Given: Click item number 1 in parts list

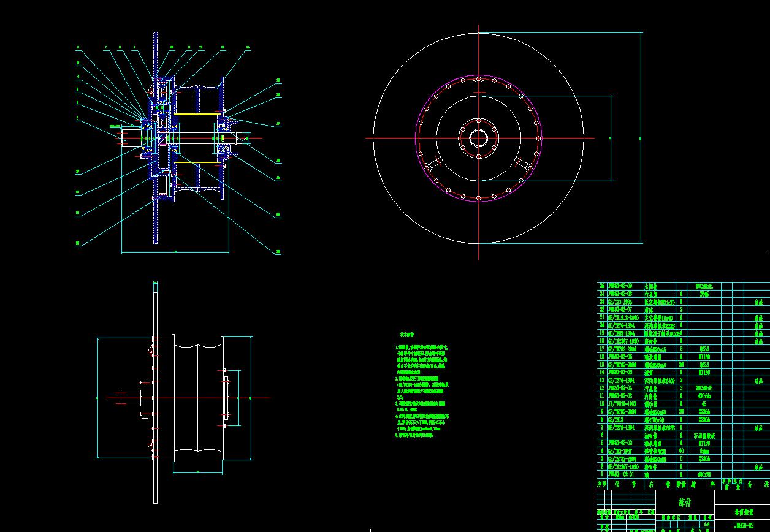Looking at the screenshot, I should coord(602,474).
